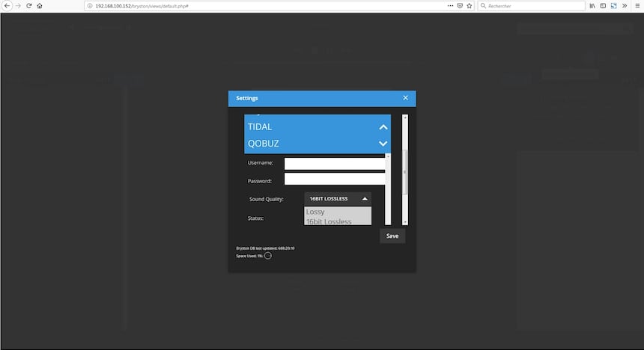Click the Password input field

pos(335,179)
